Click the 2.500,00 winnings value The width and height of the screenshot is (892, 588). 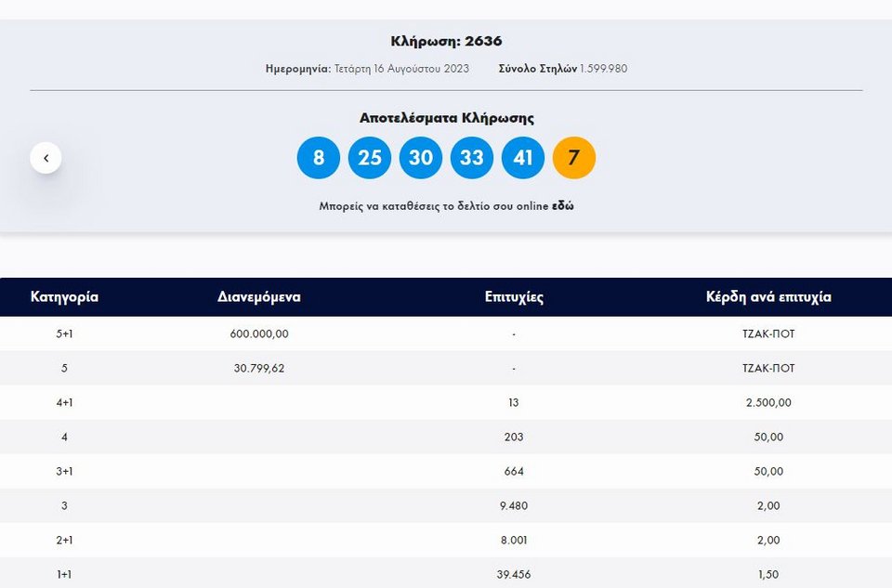coord(768,402)
